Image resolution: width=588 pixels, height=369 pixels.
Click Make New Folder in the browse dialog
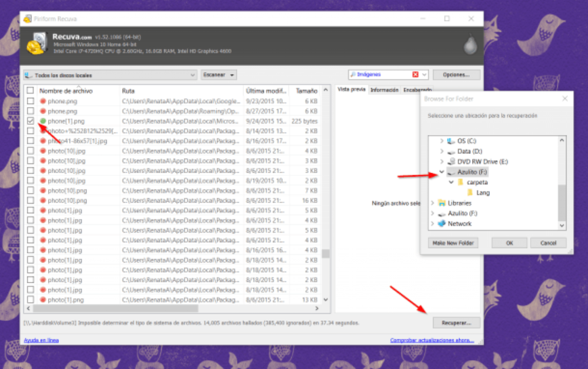point(453,243)
